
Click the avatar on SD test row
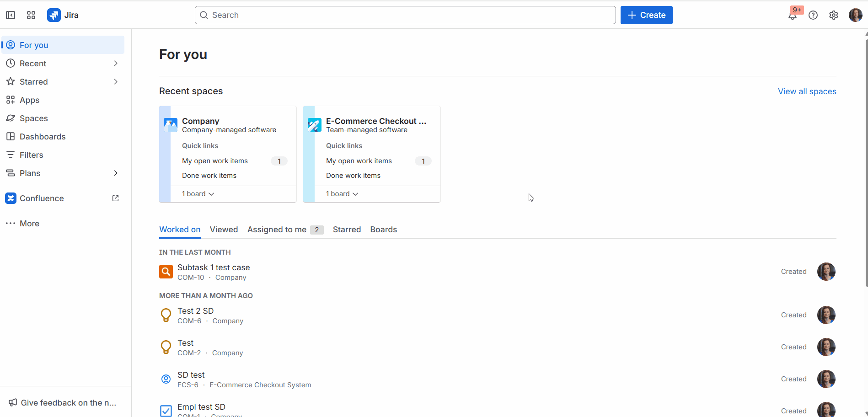(826, 379)
